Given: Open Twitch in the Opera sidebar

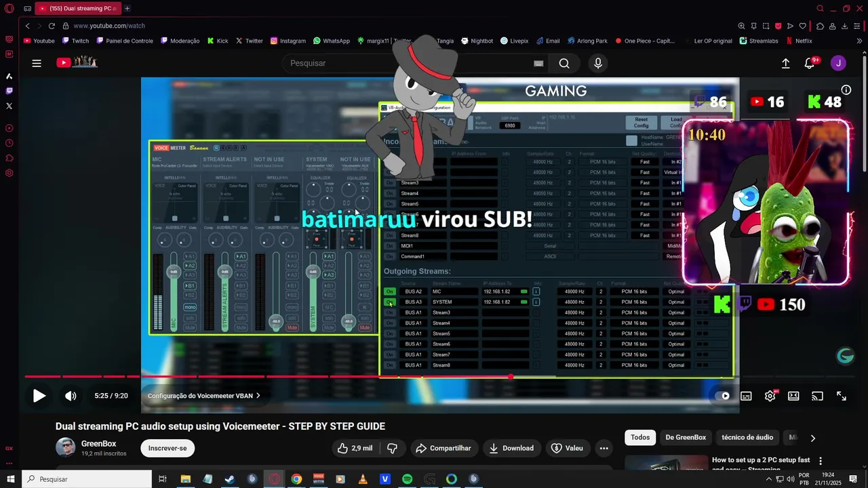Looking at the screenshot, I should (9, 91).
